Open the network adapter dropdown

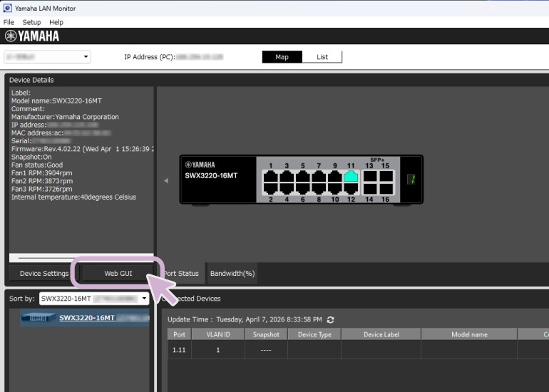[x=47, y=57]
